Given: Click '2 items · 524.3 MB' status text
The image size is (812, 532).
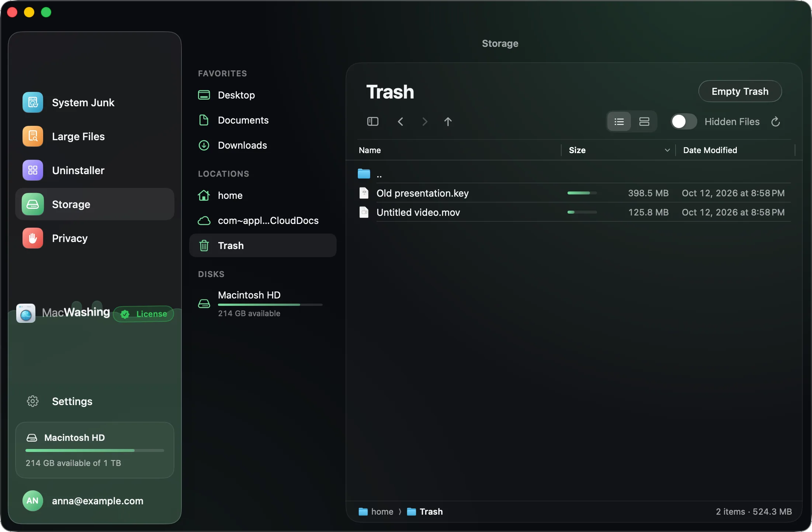Looking at the screenshot, I should point(754,512).
